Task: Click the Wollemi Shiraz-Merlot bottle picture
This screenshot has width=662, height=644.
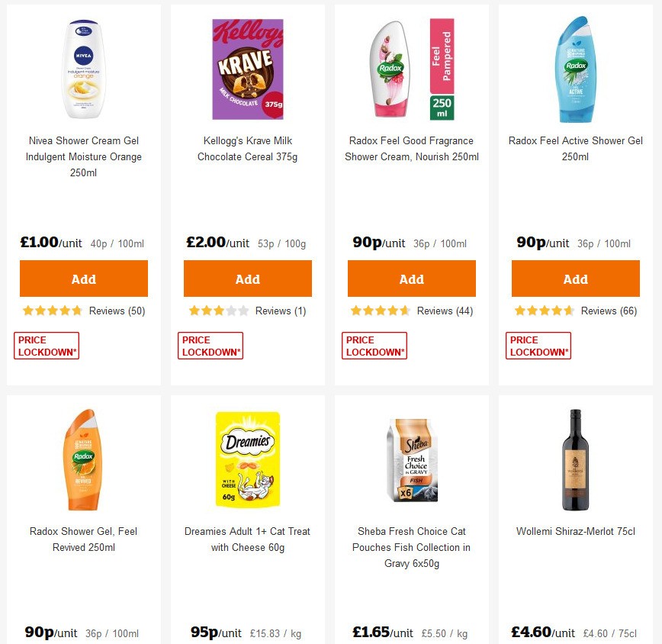Action: [574, 458]
